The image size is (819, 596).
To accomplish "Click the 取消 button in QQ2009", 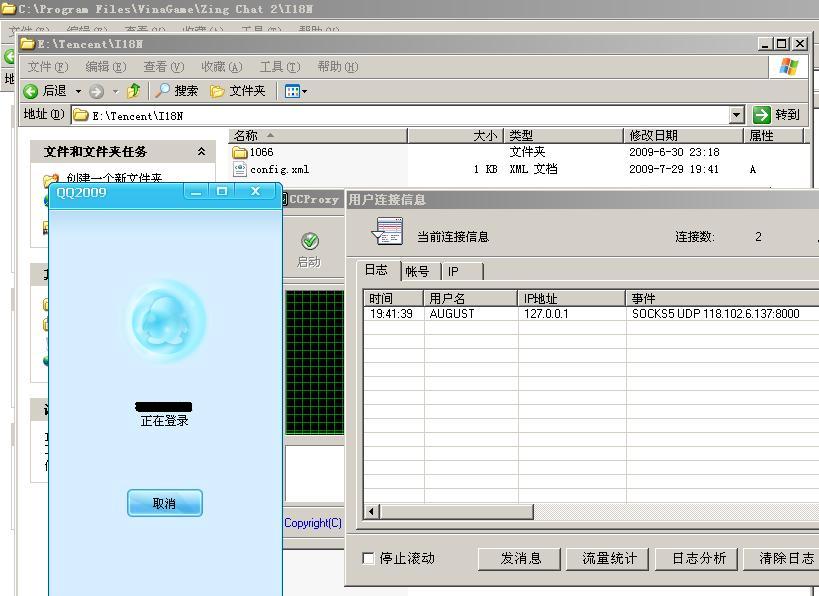I will tap(165, 503).
